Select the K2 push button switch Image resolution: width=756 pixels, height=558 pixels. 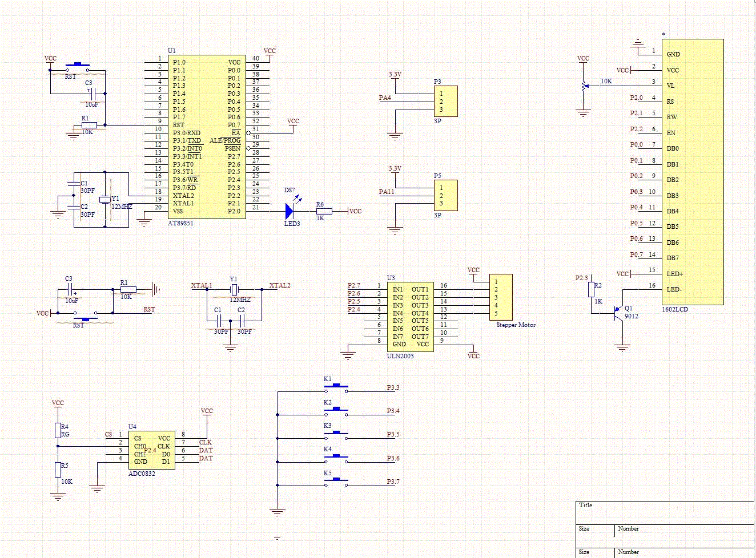[336, 412]
